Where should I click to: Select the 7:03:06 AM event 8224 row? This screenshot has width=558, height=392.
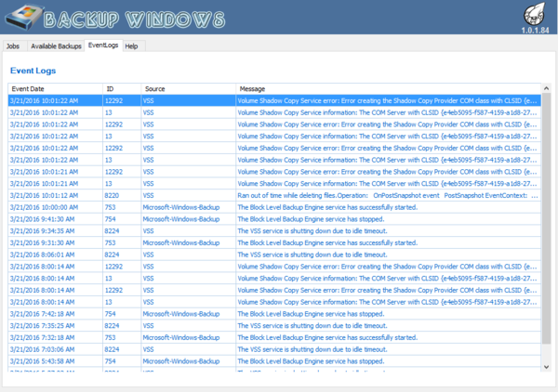pyautogui.click(x=274, y=349)
